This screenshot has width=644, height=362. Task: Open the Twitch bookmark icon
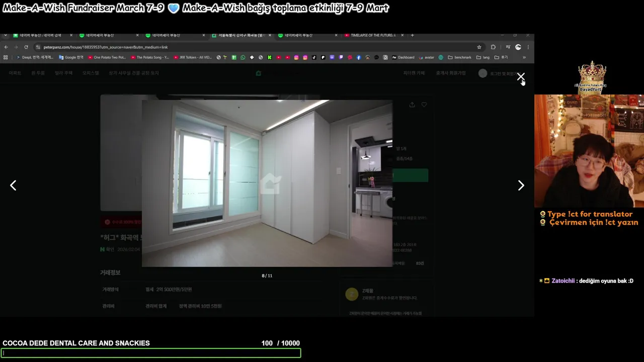pyautogui.click(x=341, y=57)
